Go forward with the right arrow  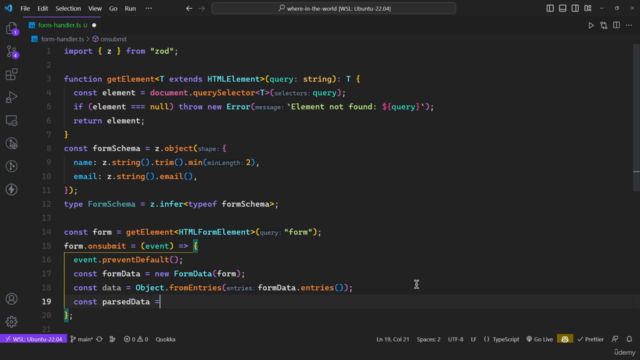click(202, 8)
